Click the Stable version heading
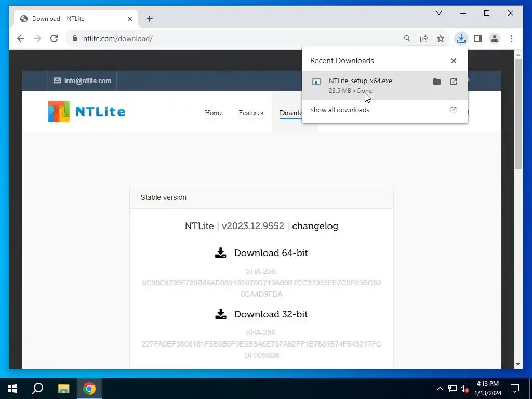Image resolution: width=532 pixels, height=399 pixels. tap(163, 197)
